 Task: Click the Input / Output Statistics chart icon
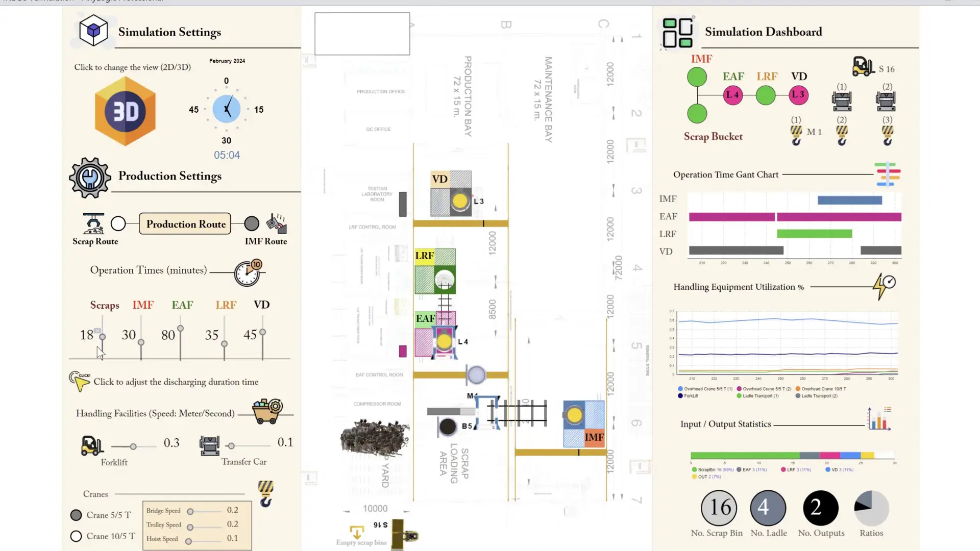coord(878,419)
